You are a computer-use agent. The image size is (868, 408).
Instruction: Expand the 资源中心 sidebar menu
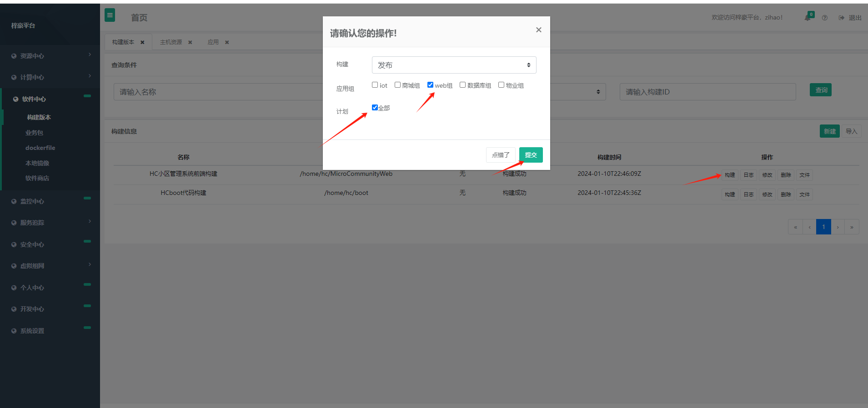tap(50, 56)
